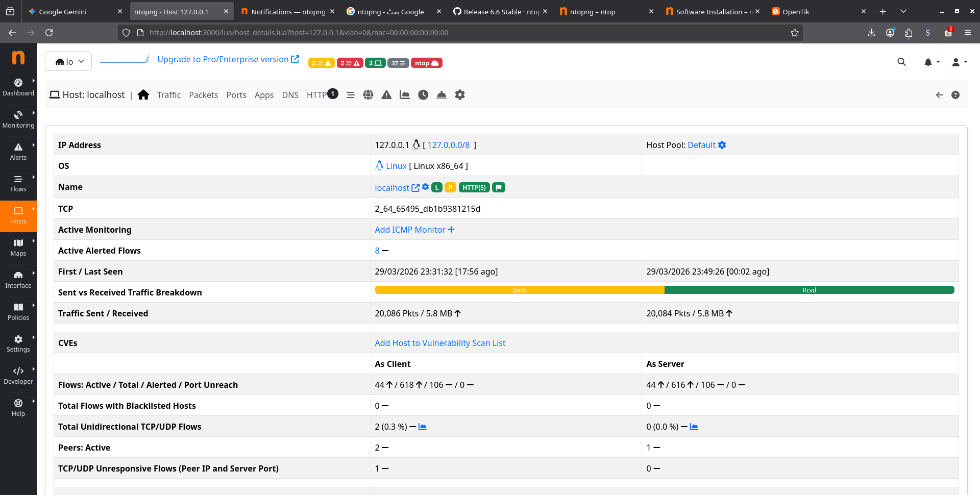Click the Host Pool Default gear icon

coord(722,145)
